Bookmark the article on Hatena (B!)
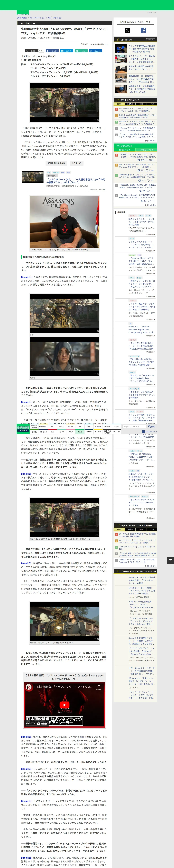This screenshot has width=174, height=868. [67, 51]
